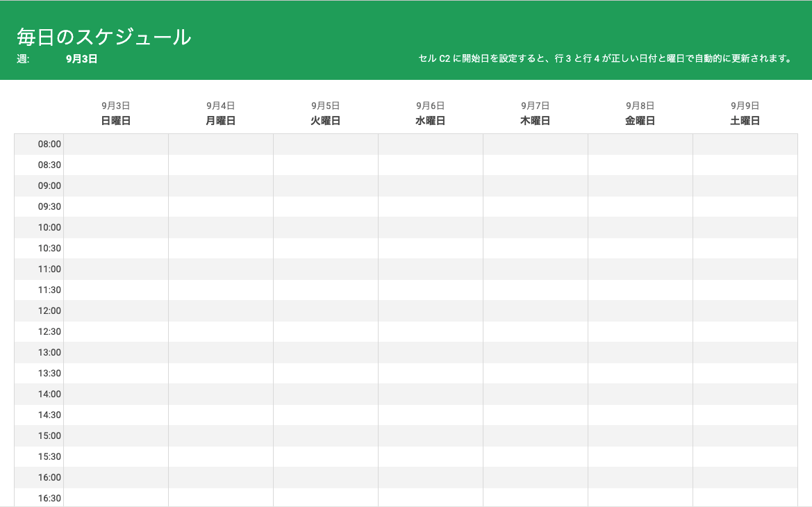This screenshot has height=507, width=812.
Task: Click the 毎日のスケジュール title
Action: coord(103,37)
